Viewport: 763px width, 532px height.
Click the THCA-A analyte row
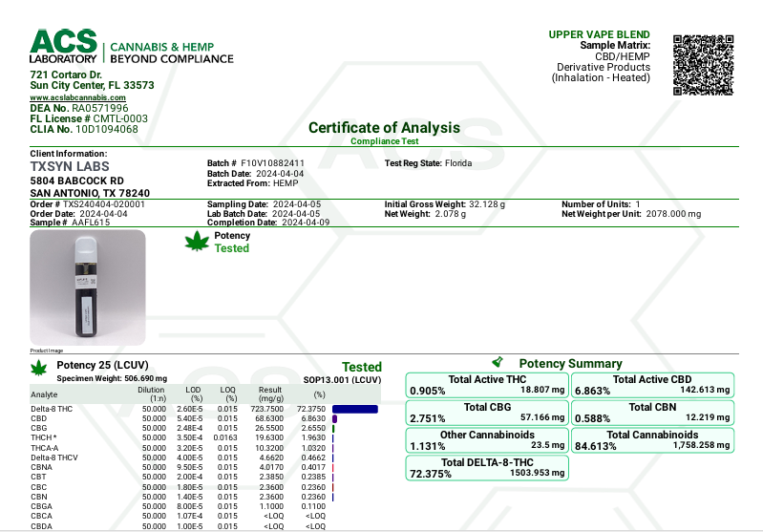pyautogui.click(x=204, y=448)
